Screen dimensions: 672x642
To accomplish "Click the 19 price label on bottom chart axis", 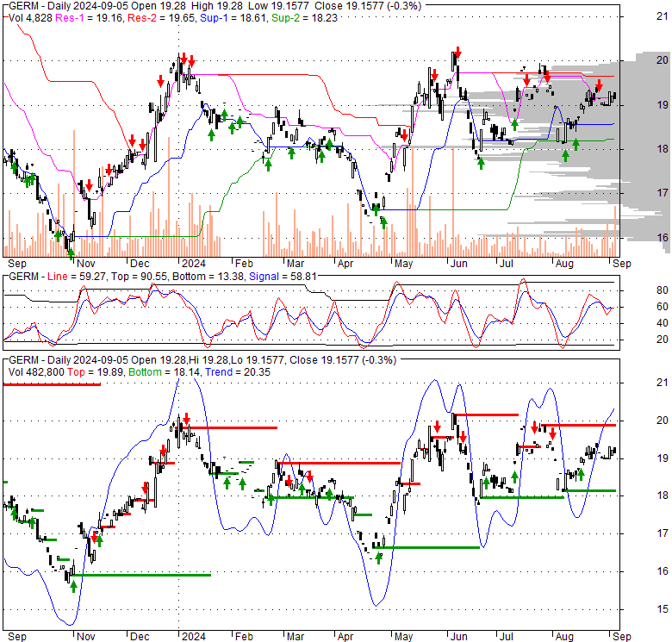I will [x=663, y=458].
